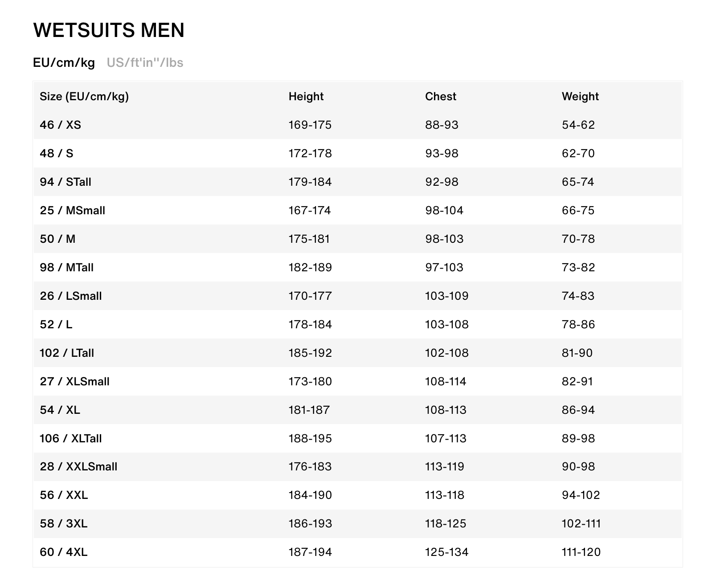
Task: Click the Weight column header
Action: (x=580, y=96)
